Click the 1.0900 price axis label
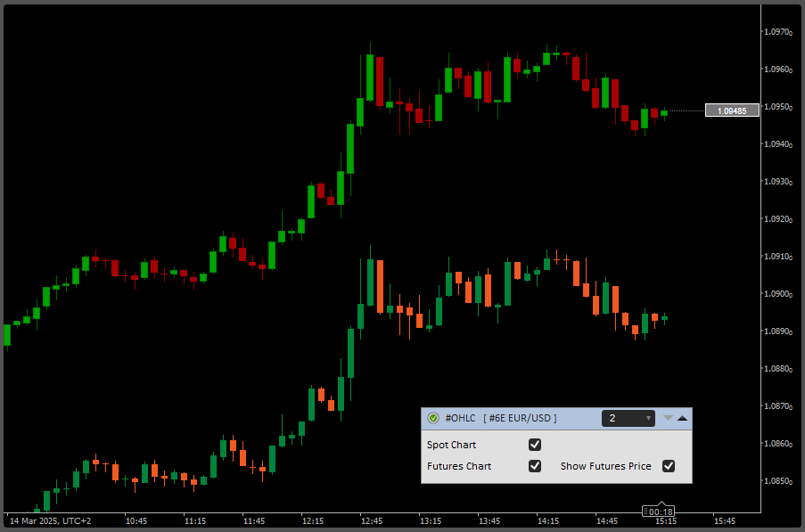This screenshot has height=532, width=805. [x=778, y=294]
